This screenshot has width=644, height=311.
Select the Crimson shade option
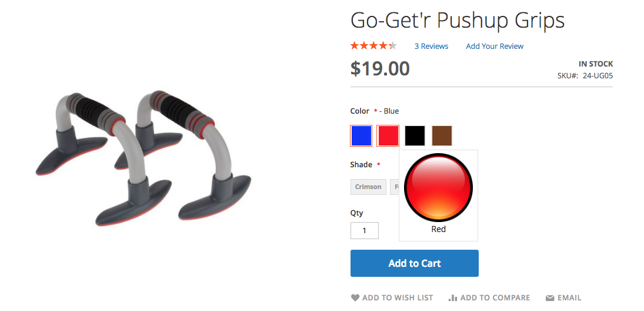coord(368,187)
